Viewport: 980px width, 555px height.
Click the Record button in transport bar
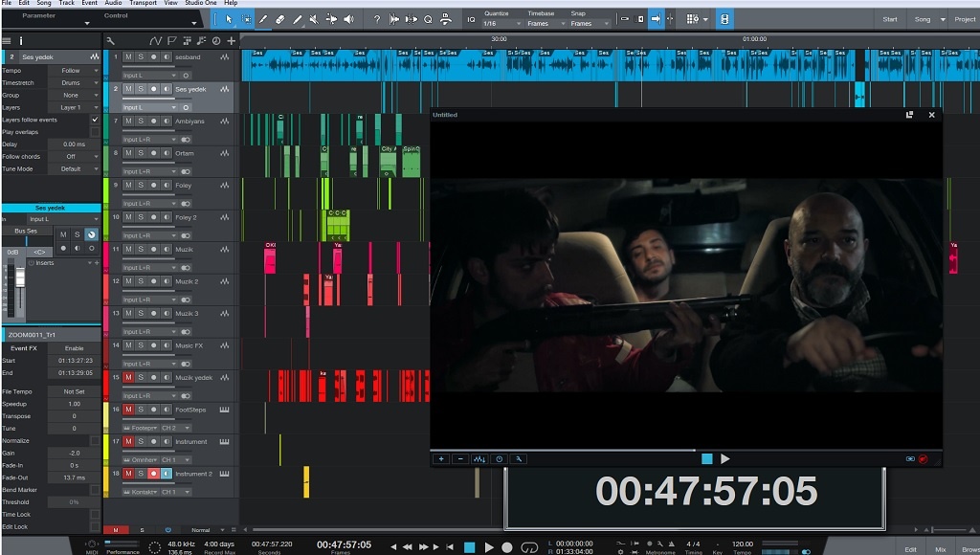507,547
